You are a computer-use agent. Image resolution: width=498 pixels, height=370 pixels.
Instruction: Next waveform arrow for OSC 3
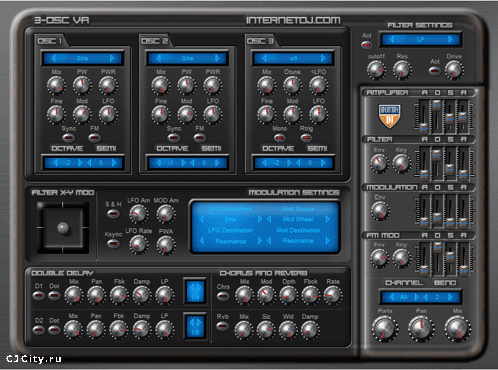tap(323, 58)
